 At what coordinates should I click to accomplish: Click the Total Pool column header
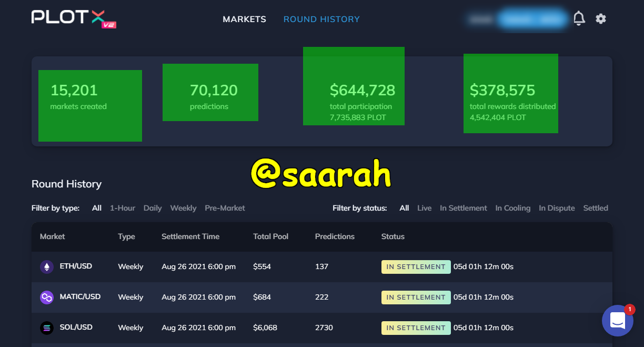[x=271, y=236]
